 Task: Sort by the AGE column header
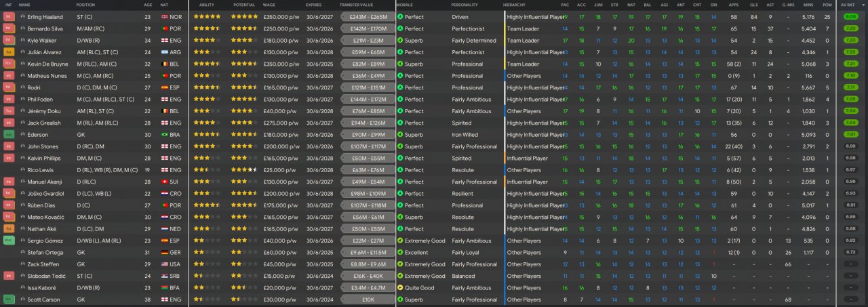click(x=148, y=5)
